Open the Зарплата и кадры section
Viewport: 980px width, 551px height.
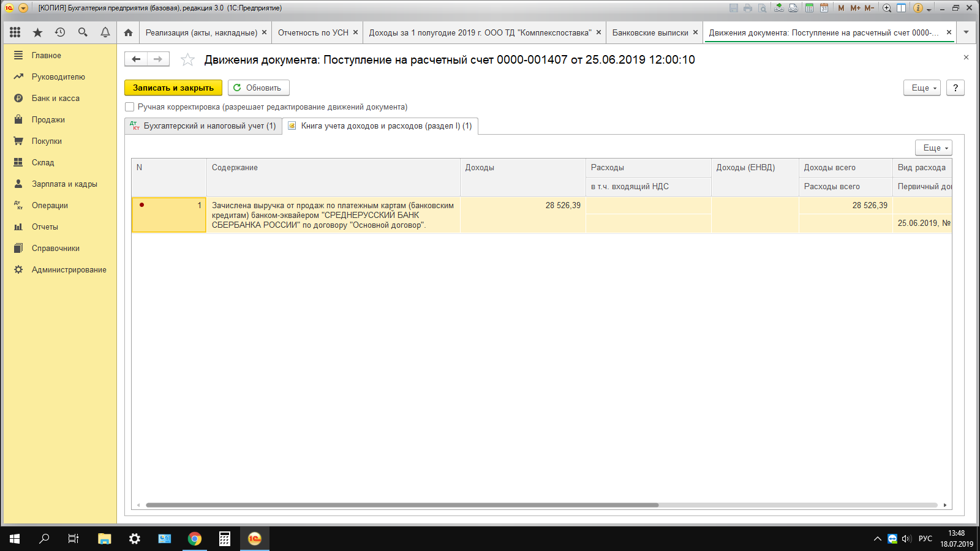64,184
